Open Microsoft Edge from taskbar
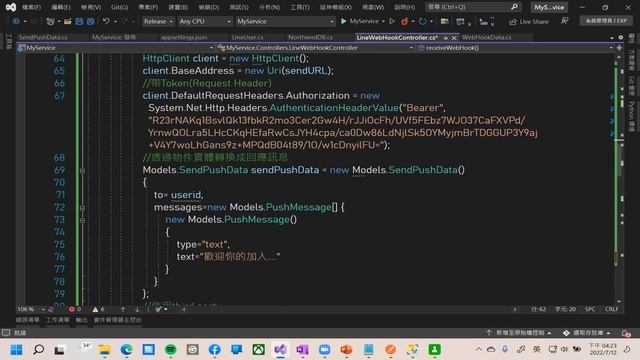The height and width of the screenshot is (360, 640). (127, 349)
